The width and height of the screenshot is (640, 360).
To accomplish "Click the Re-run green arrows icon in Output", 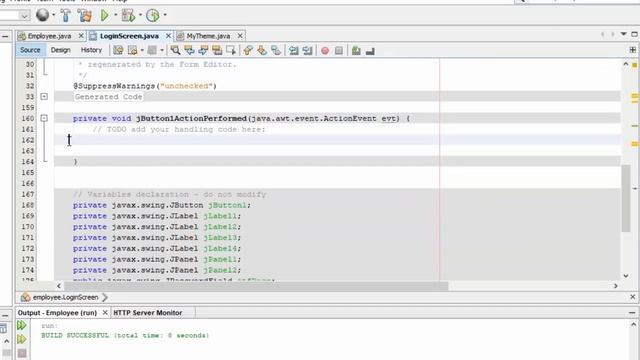I will coord(22,325).
